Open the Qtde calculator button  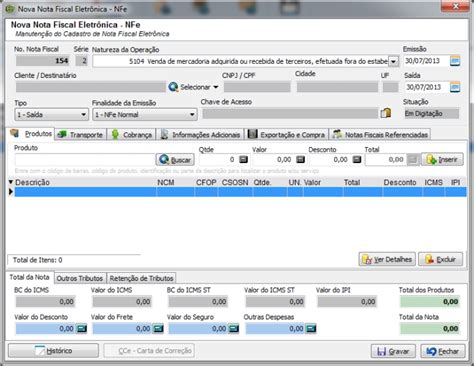pyautogui.click(x=244, y=160)
